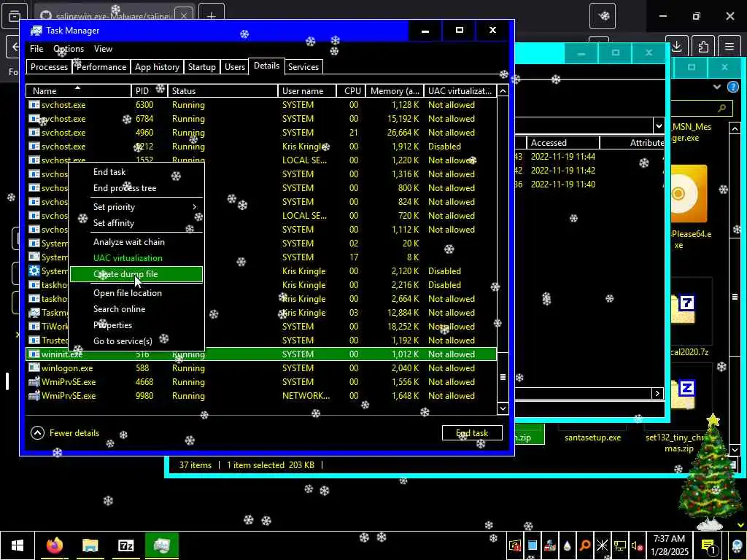
Task: Select the santasetup.exe file
Action: [592, 437]
